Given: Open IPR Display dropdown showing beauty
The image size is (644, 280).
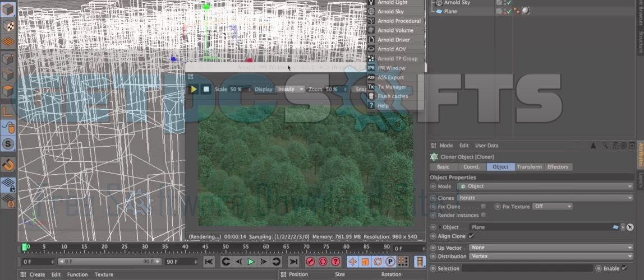Looking at the screenshot, I should pos(291,89).
